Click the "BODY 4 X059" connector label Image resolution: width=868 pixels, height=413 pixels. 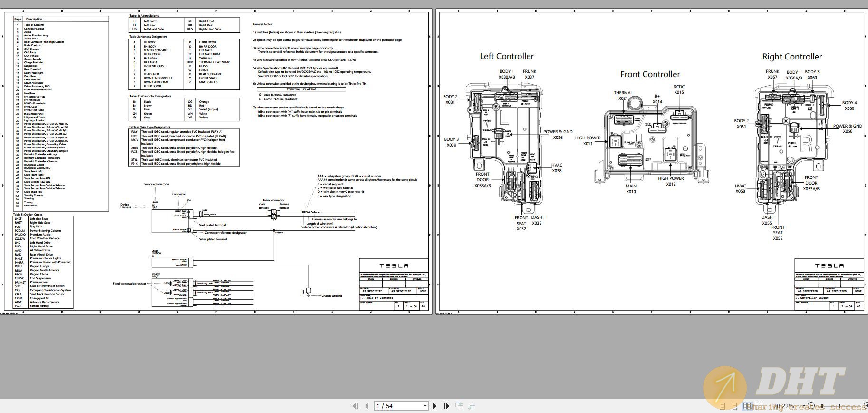coord(849,106)
